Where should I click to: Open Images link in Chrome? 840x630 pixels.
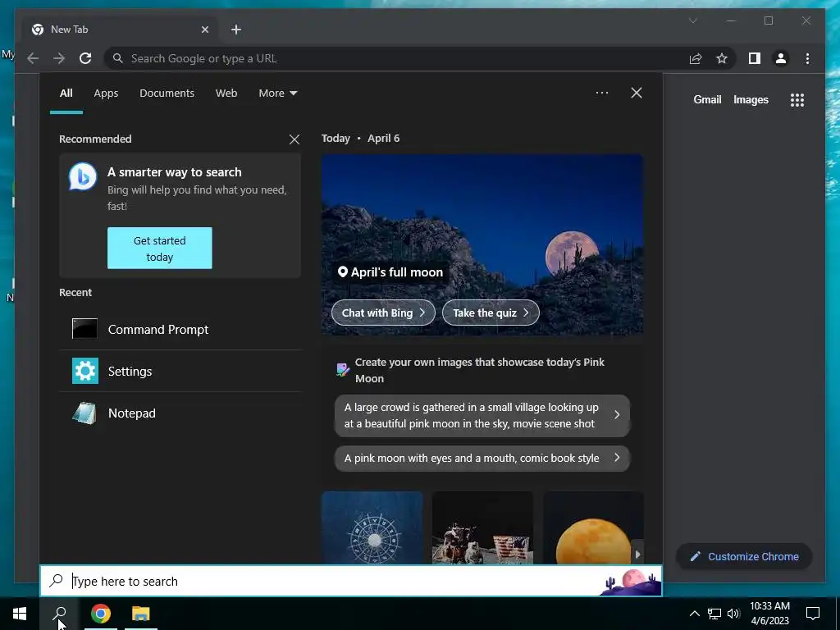(751, 99)
